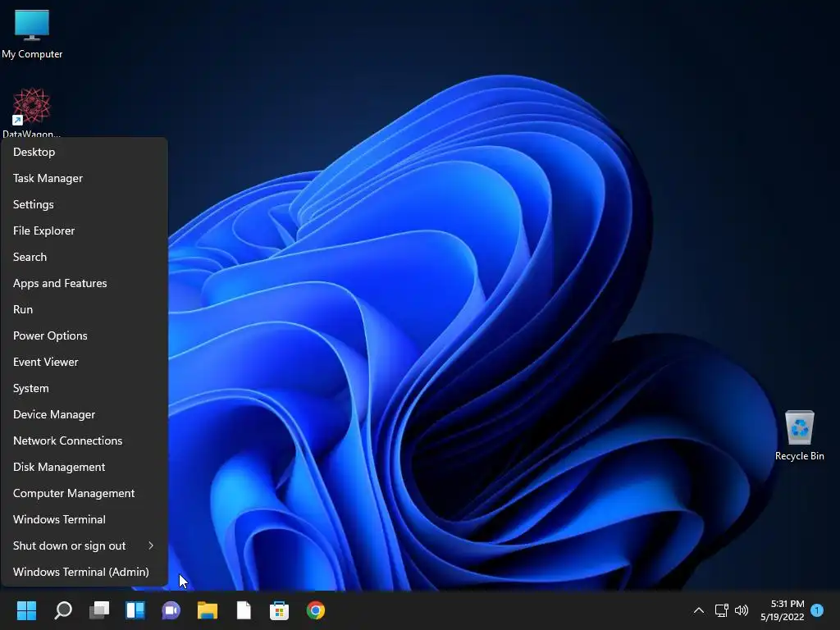Open Settings from the menu
Viewport: 840px width, 630px height.
pyautogui.click(x=84, y=204)
